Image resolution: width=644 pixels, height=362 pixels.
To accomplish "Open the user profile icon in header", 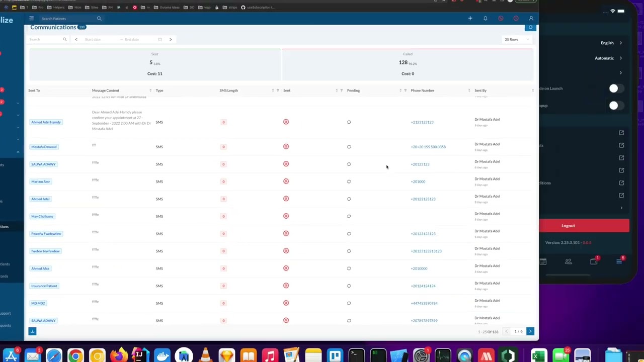I will (x=531, y=19).
